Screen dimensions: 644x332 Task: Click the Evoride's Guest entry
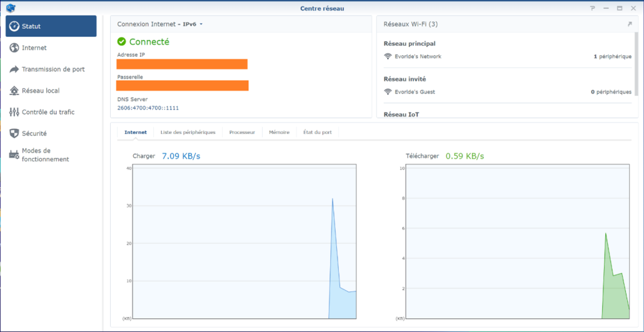[x=415, y=92]
